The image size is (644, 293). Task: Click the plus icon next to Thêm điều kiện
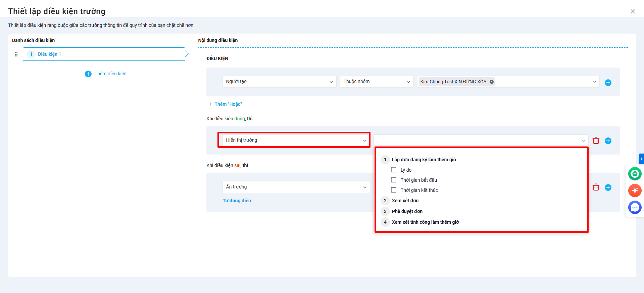pos(88,74)
